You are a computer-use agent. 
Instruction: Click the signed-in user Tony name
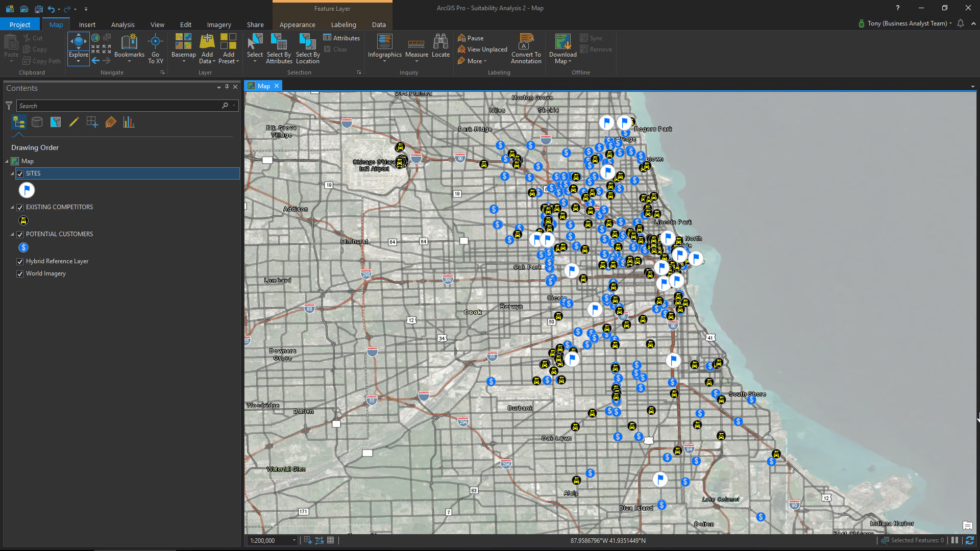[x=908, y=23]
